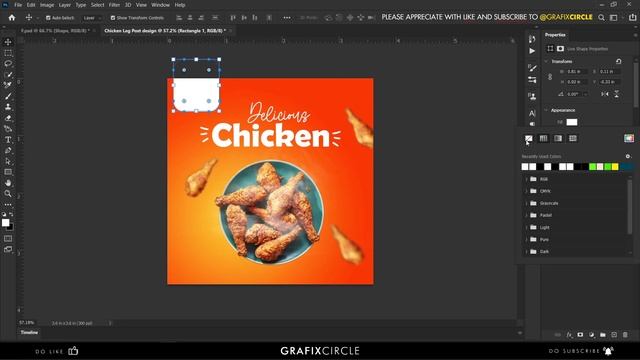Viewport: 640px width, 360px height.
Task: Open the swatches gear settings icon
Action: pyautogui.click(x=628, y=156)
